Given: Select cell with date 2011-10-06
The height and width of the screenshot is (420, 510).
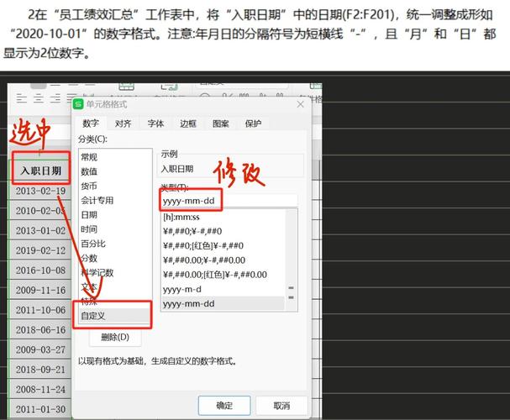Looking at the screenshot, I should tap(40, 310).
